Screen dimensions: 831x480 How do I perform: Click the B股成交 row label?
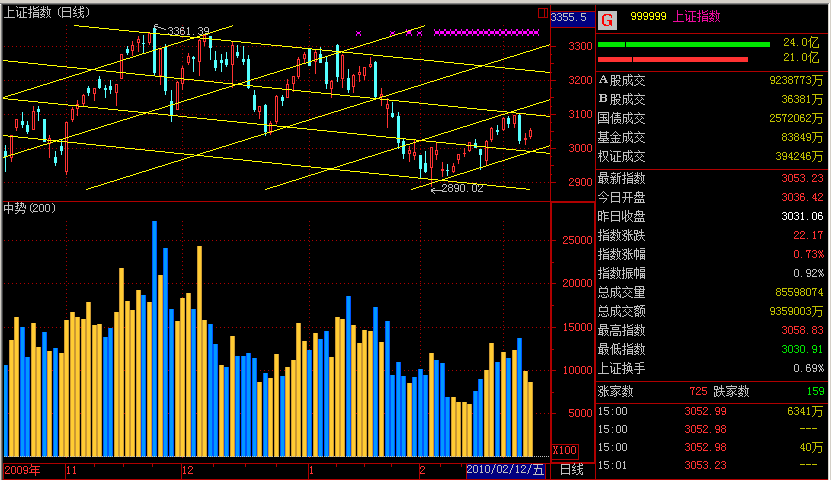[x=622, y=99]
